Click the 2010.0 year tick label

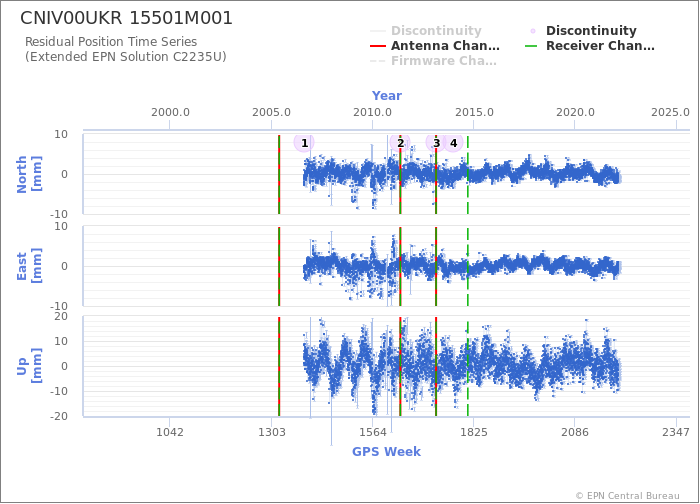[373, 112]
